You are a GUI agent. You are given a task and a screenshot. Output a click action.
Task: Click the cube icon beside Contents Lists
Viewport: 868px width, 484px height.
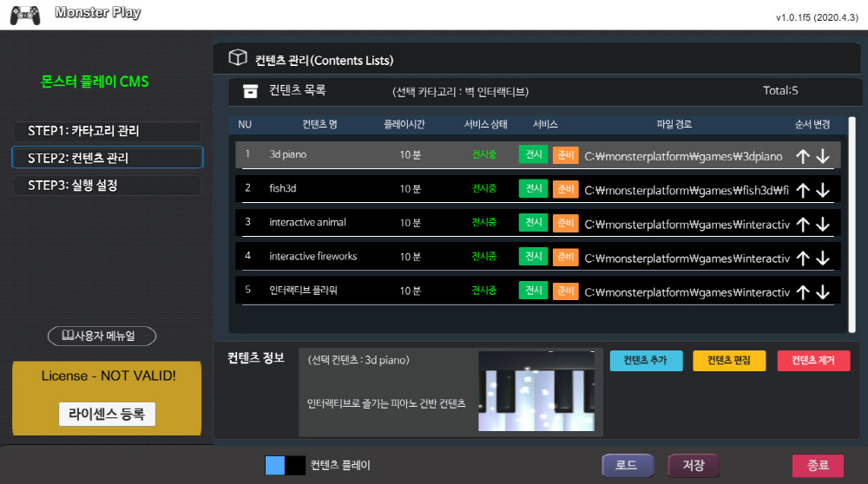238,57
